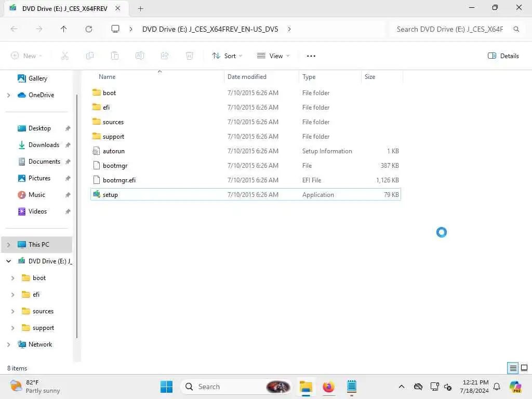This screenshot has width=532, height=399.
Task: Open Music quick access item
Action: point(37,195)
